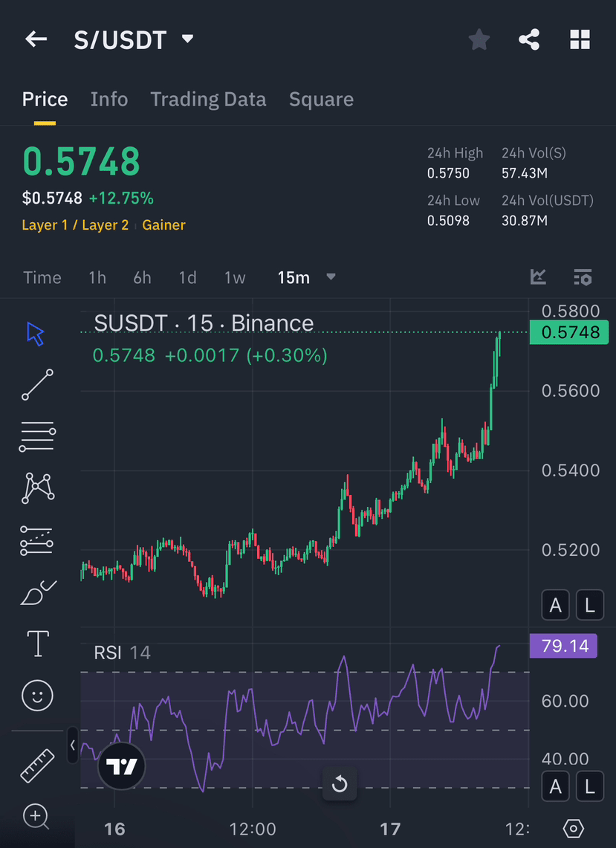
Task: Select the 1h timeframe
Action: click(x=97, y=277)
